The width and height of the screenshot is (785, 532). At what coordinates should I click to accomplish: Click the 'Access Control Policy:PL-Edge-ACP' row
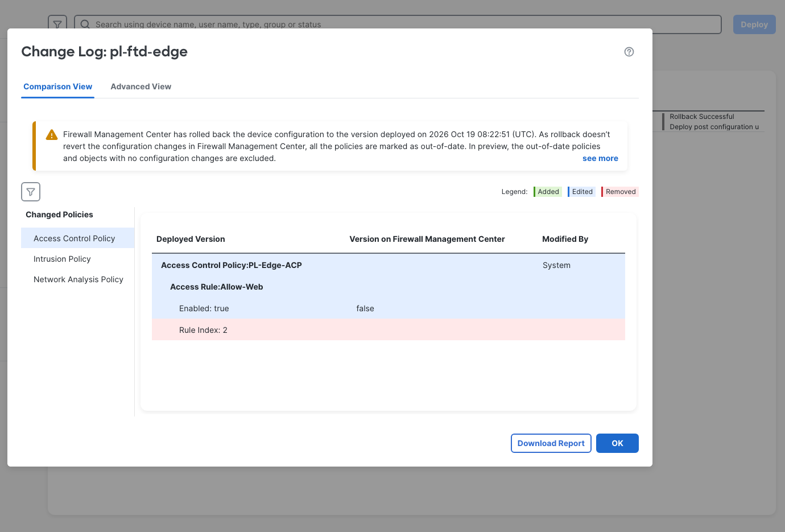coord(389,265)
